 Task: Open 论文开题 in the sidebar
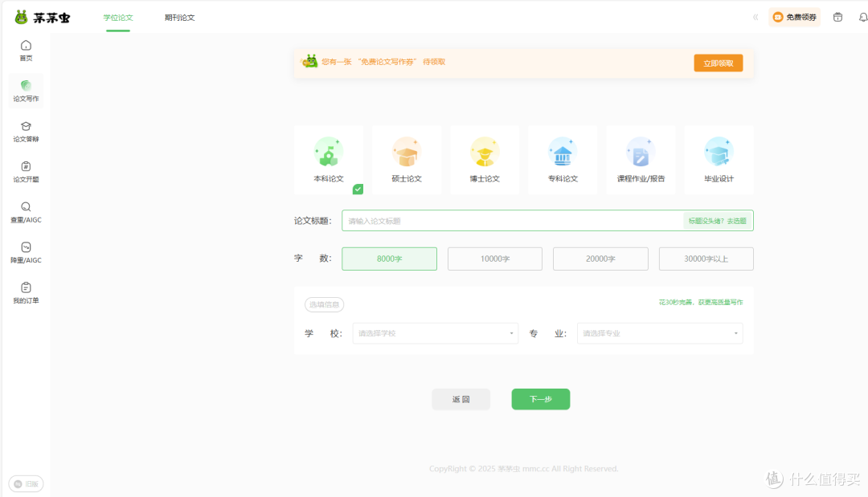pyautogui.click(x=26, y=172)
